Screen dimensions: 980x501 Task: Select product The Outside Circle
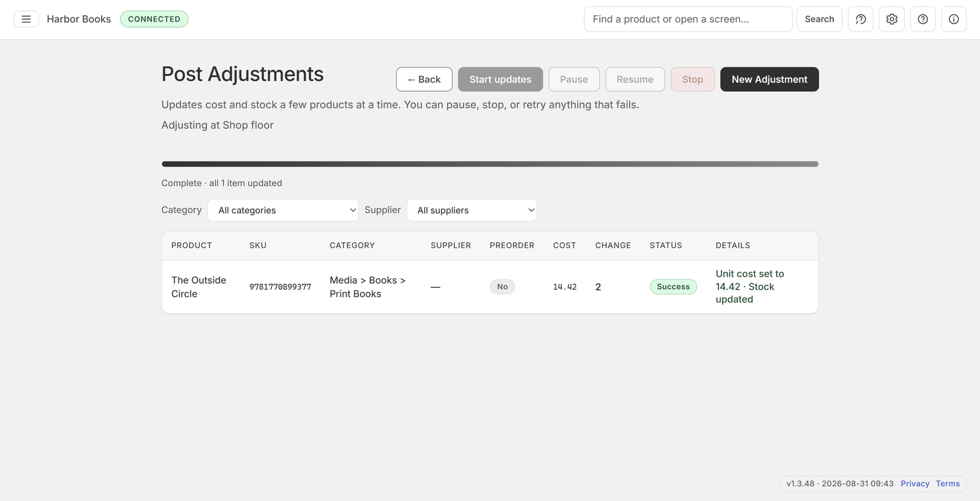(x=198, y=287)
